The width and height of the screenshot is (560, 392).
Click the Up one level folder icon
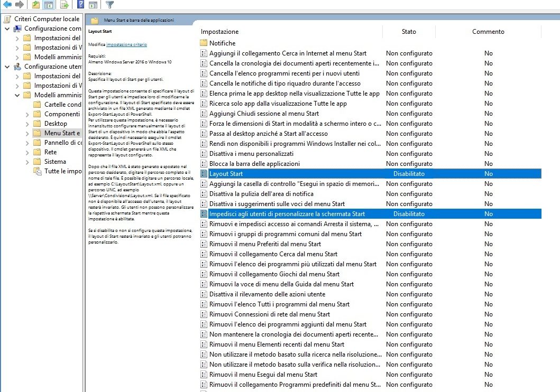35,5
